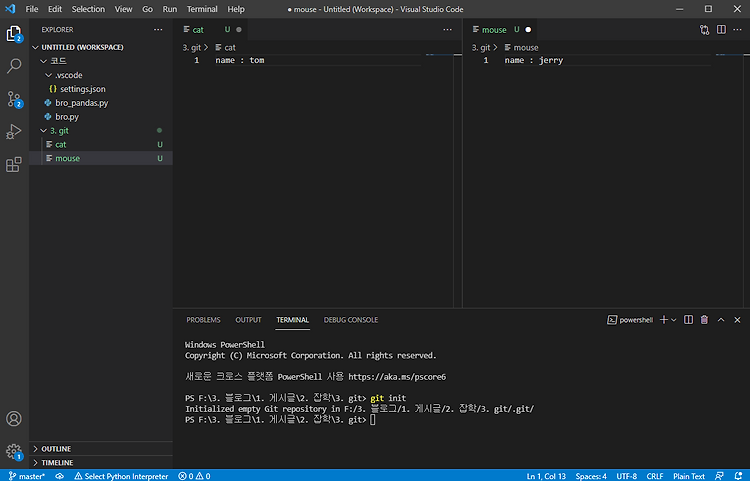Click the feedback icon in status bar

[x=719, y=476]
